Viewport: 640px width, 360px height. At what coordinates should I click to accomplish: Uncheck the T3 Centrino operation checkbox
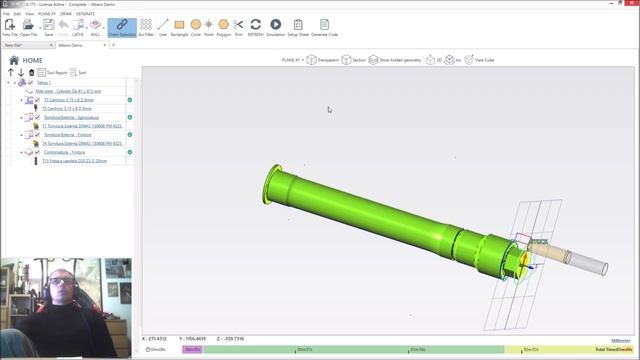coord(37,100)
